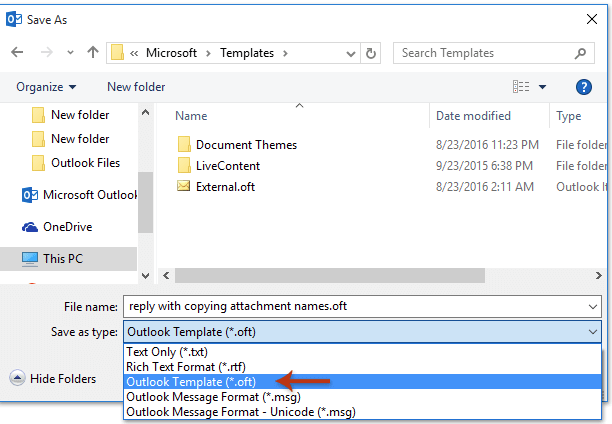Select Microsoft Outlook in navigation pane

pyautogui.click(x=90, y=194)
